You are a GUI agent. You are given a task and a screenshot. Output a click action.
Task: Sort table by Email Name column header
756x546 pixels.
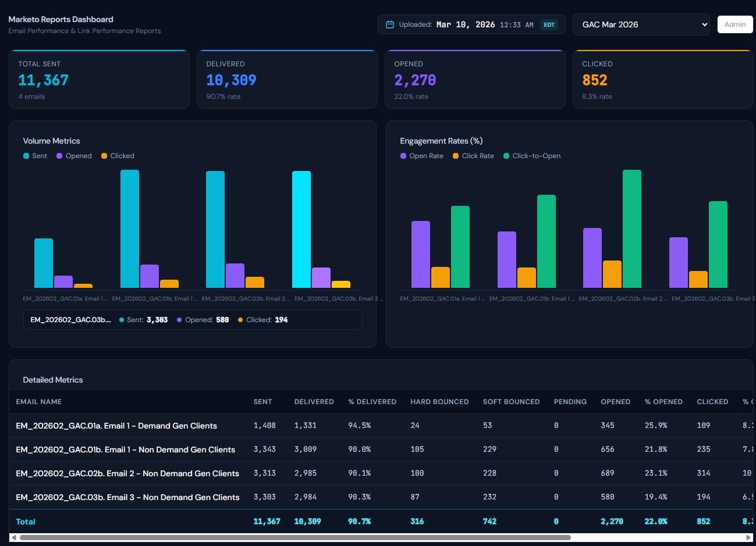38,402
